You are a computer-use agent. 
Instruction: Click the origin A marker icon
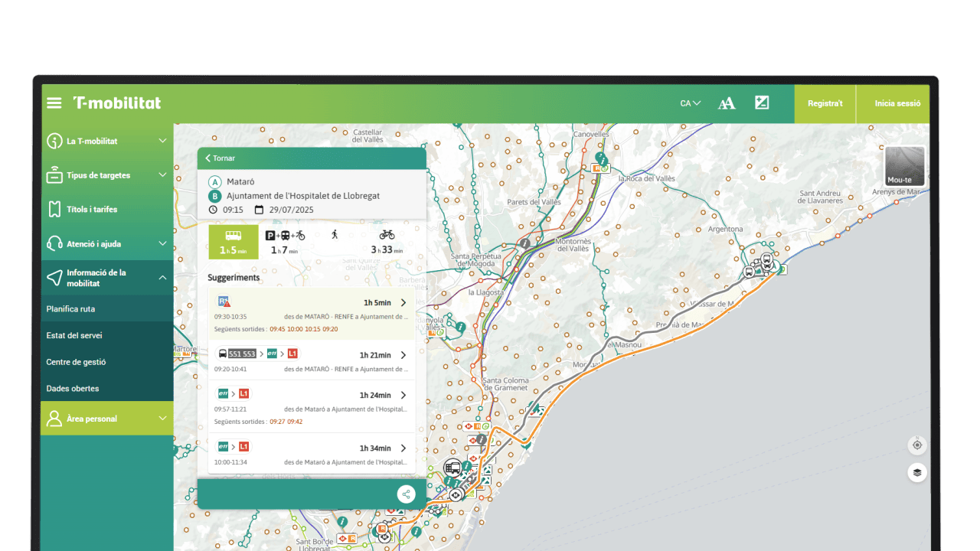click(215, 182)
